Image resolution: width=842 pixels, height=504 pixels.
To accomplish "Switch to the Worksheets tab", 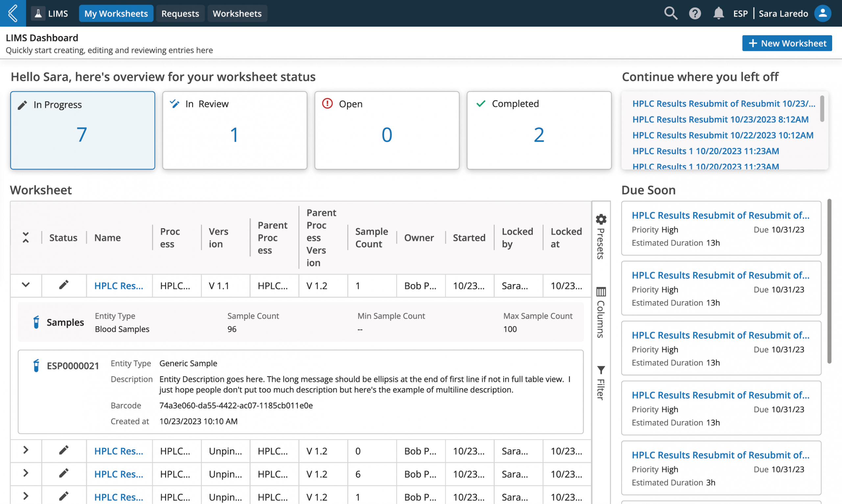I will click(x=237, y=13).
